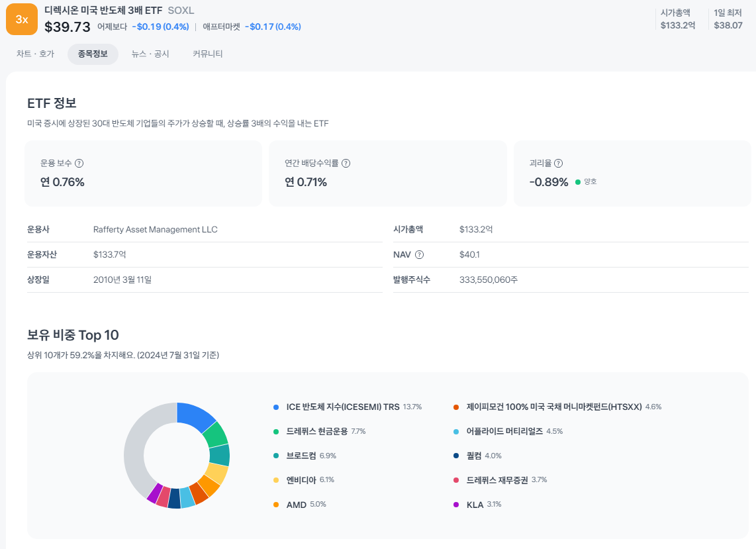Select the AMD holding entry

click(x=297, y=505)
